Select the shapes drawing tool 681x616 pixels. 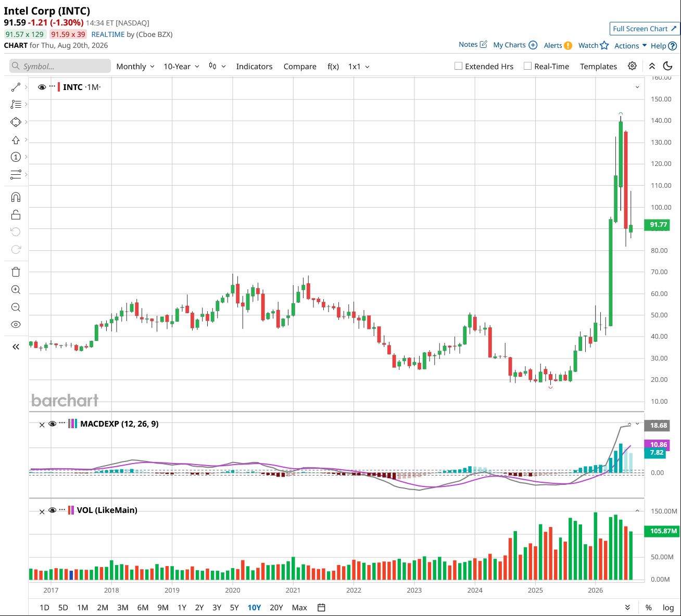(x=16, y=122)
